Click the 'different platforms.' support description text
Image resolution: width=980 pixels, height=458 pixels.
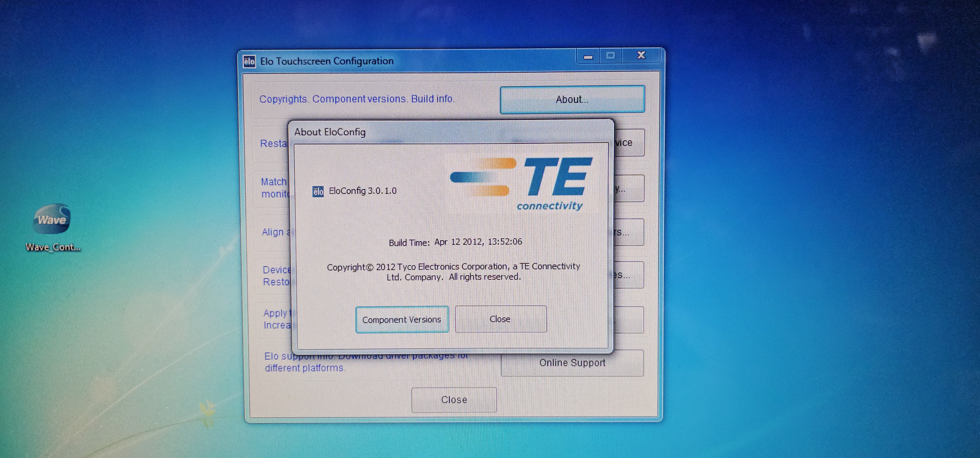(305, 368)
